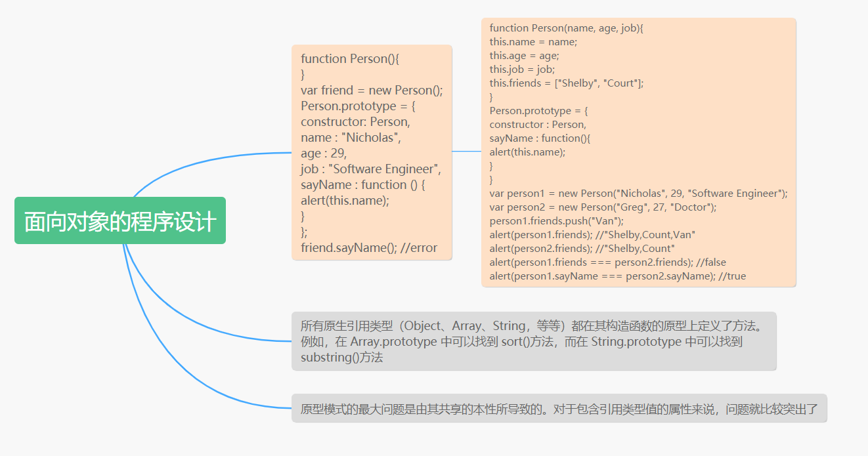Click the line person1.friends.push("Van");
This screenshot has height=456, width=868.
tap(557, 221)
